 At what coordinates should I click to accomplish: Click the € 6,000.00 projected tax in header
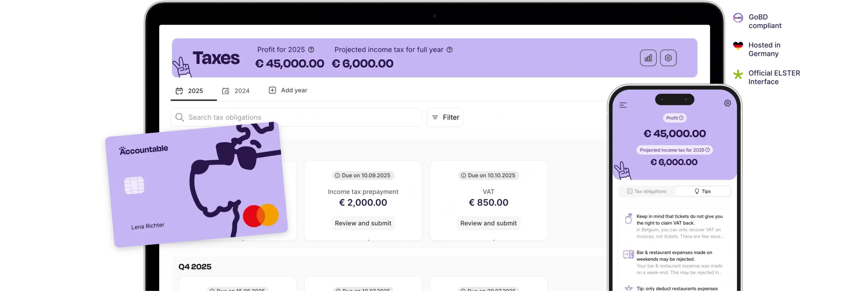pos(362,63)
